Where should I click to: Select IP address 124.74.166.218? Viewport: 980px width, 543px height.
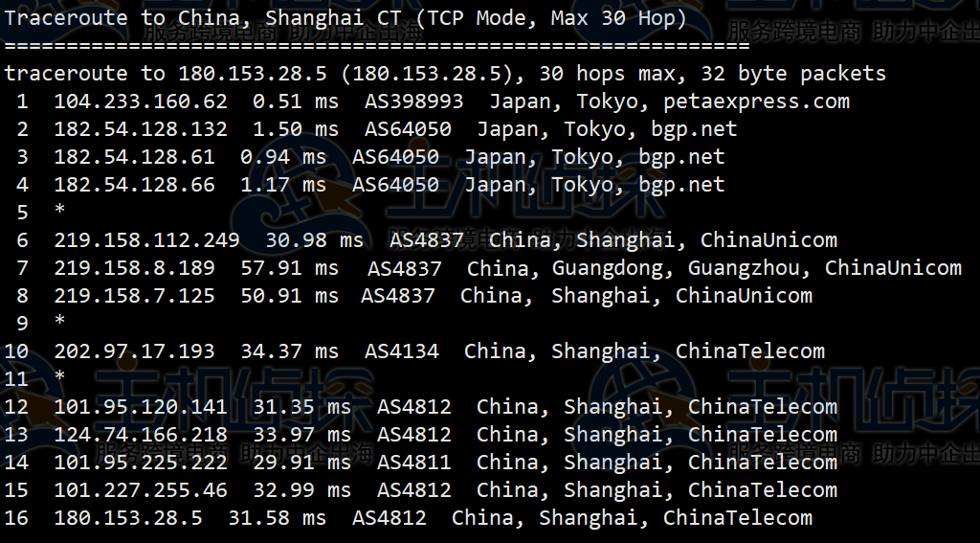click(141, 435)
